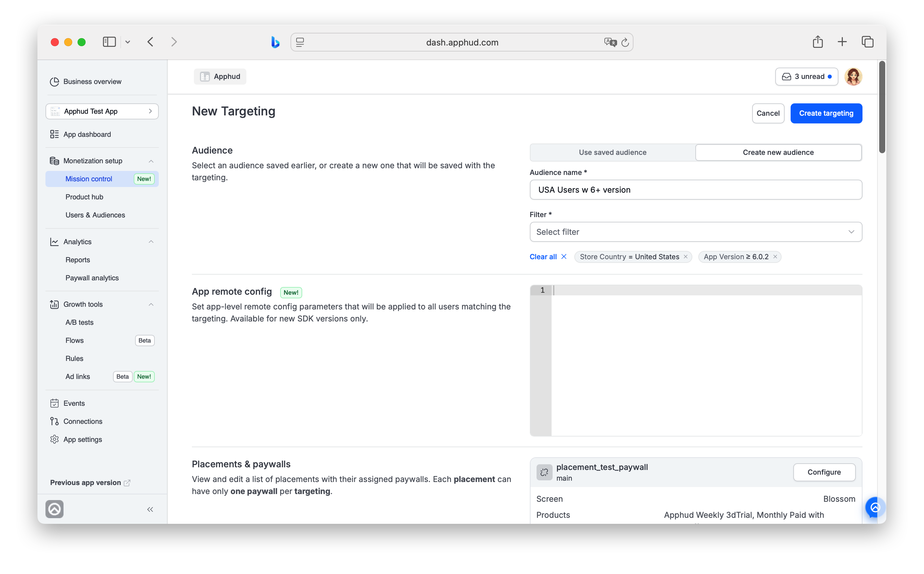Click the page reader icon in address bar
Viewport: 924px width, 574px height.
(x=300, y=42)
